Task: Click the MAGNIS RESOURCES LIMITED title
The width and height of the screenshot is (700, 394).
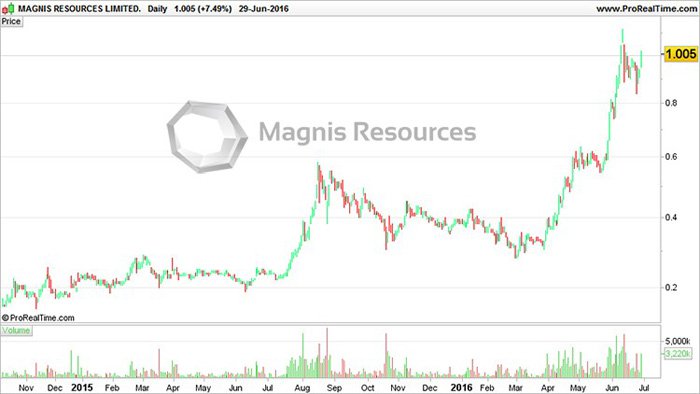Action: point(79,8)
